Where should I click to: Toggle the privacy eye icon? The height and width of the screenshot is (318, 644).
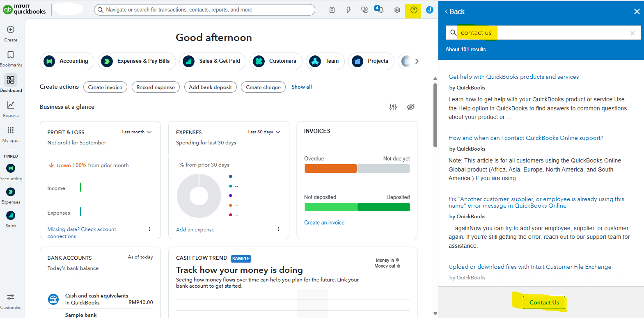410,107
